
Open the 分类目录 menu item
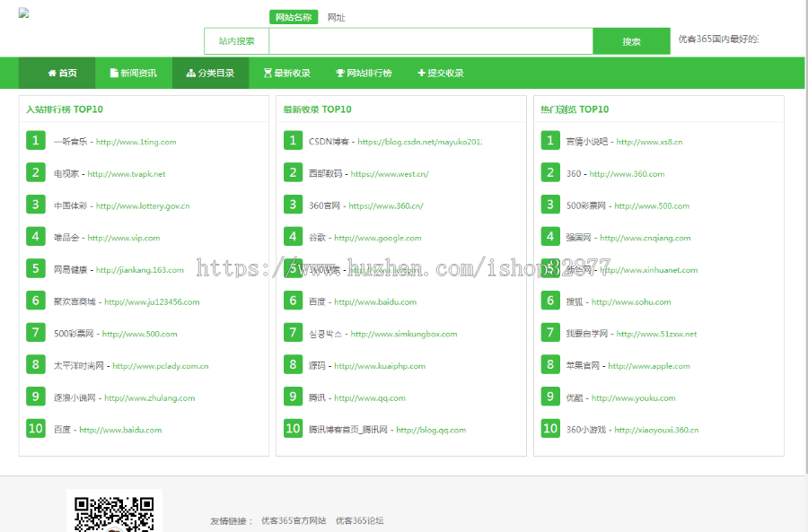point(210,74)
